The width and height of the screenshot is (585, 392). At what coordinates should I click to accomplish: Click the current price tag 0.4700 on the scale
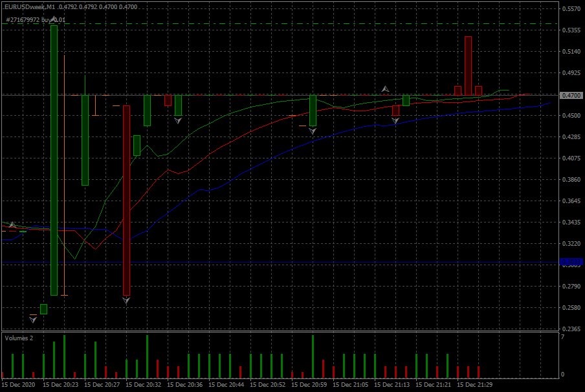571,95
